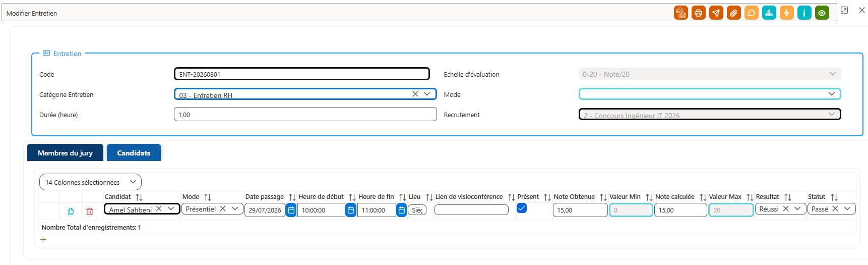
Task: Sort by Lien de visioconférence column
Action: coord(512,197)
